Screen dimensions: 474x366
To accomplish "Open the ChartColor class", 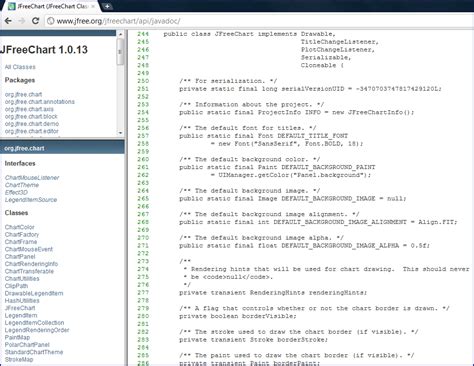I will click(20, 227).
